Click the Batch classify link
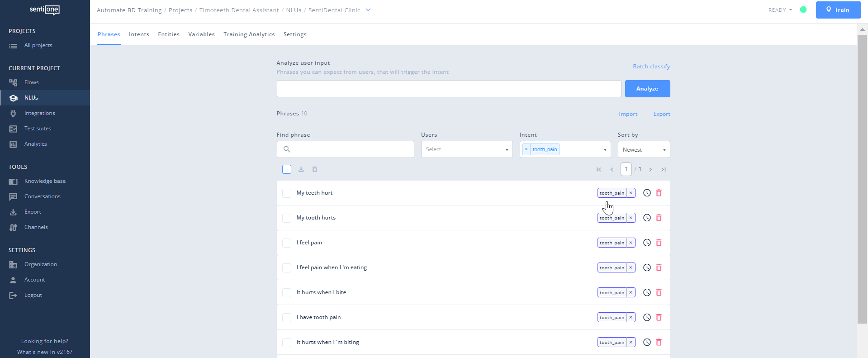 [651, 67]
